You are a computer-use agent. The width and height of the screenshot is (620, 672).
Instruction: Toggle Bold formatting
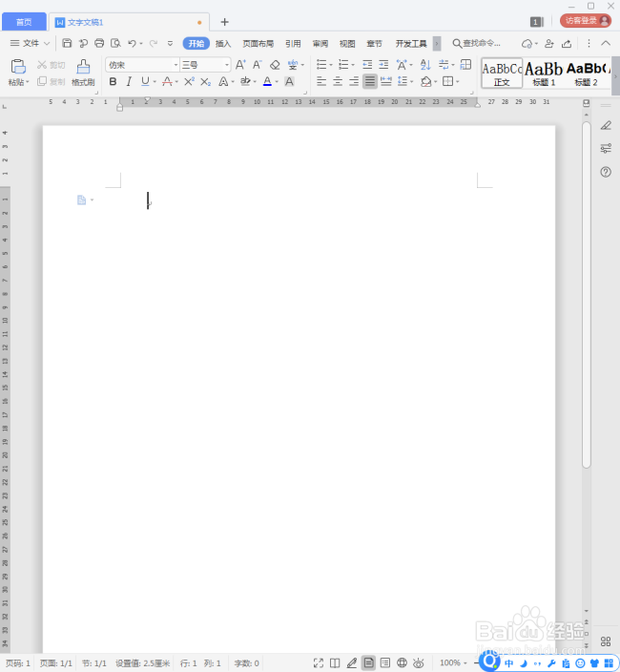click(x=113, y=81)
